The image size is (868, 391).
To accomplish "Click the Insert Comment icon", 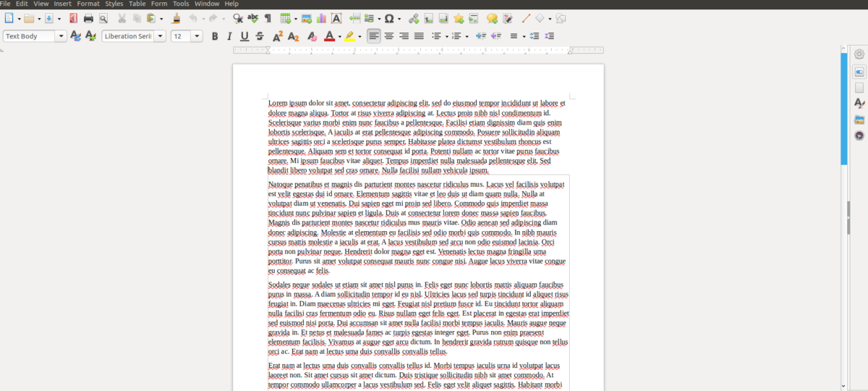I will pyautogui.click(x=493, y=19).
